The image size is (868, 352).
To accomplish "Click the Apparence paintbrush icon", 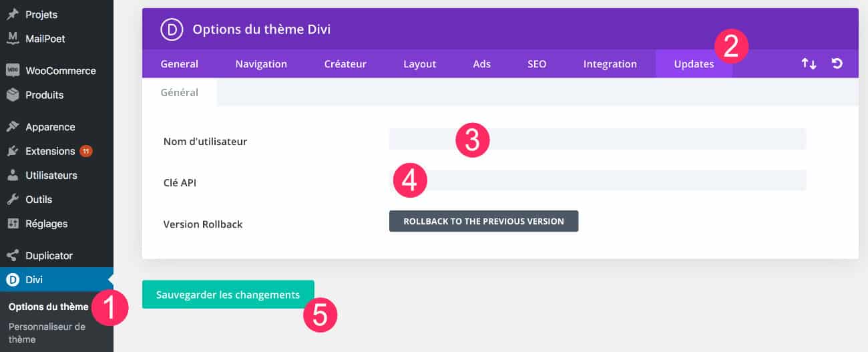I will (12, 127).
